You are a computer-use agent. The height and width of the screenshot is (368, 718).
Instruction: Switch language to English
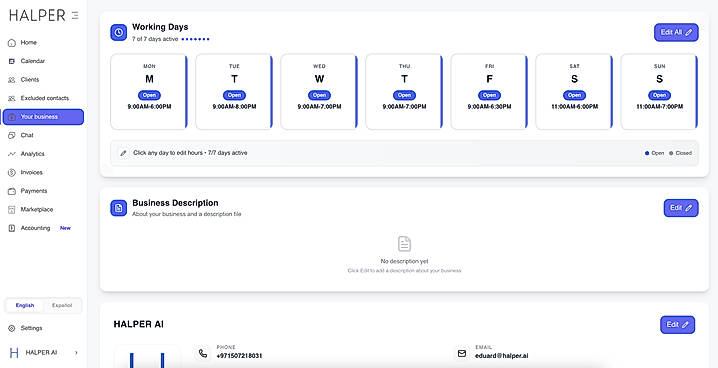point(25,305)
